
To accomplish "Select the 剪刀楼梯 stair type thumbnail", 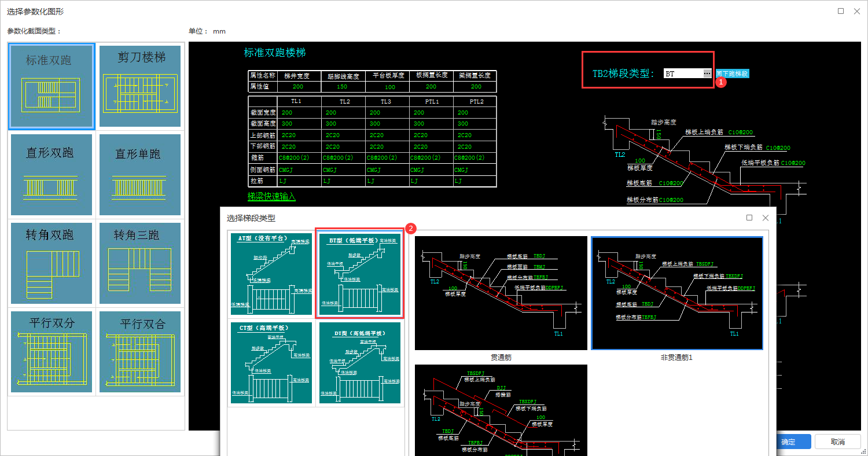I will click(x=140, y=86).
